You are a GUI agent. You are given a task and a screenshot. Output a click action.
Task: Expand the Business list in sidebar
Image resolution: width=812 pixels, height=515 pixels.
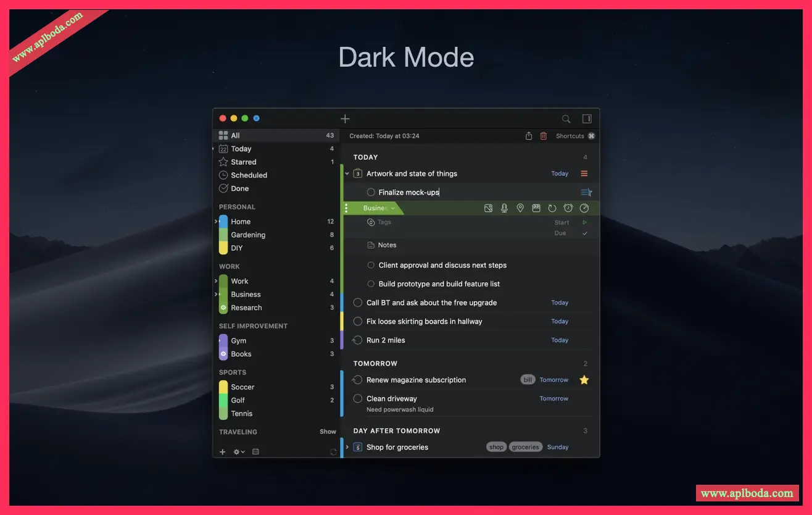click(216, 295)
